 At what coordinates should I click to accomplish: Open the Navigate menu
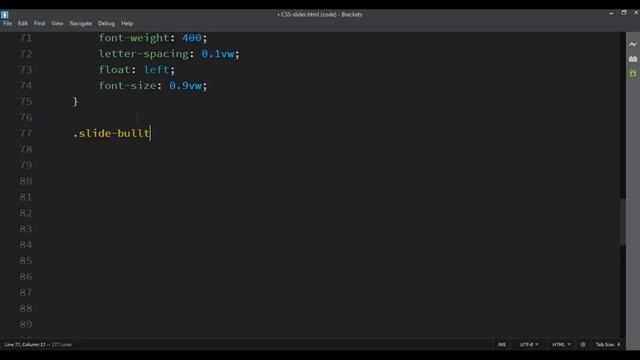[x=81, y=23]
